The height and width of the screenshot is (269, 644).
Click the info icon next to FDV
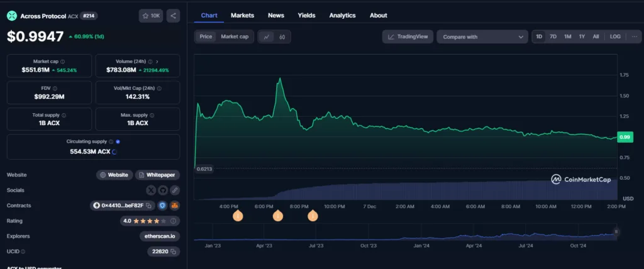(55, 88)
